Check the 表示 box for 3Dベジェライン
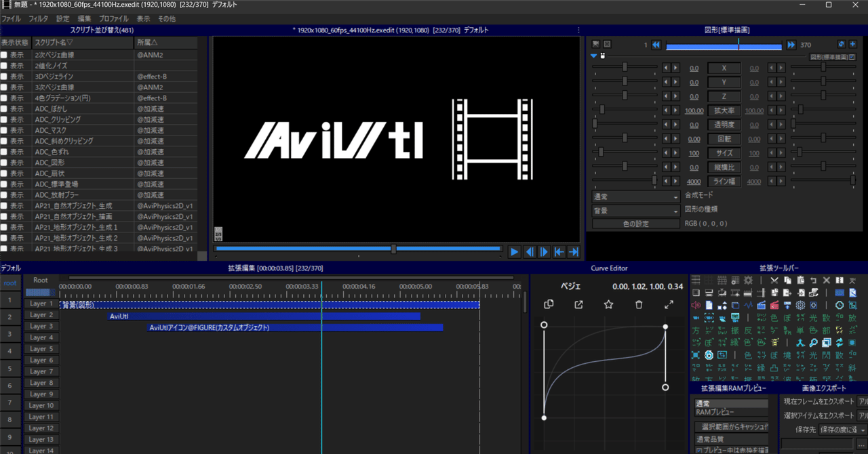Screen dimensions: 868x454 3,76
